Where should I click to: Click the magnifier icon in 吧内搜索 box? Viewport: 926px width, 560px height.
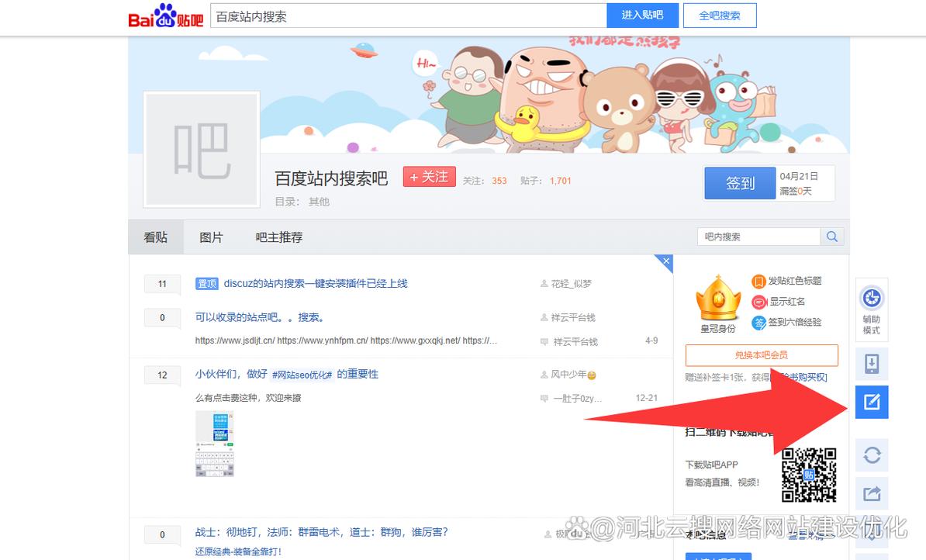pyautogui.click(x=831, y=236)
